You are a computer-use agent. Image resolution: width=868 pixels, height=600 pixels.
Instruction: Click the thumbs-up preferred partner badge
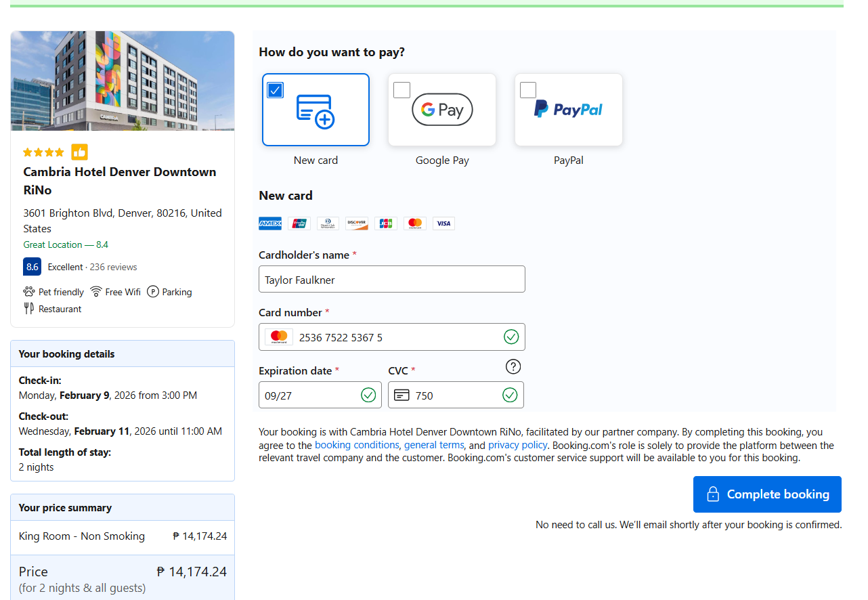pos(80,152)
